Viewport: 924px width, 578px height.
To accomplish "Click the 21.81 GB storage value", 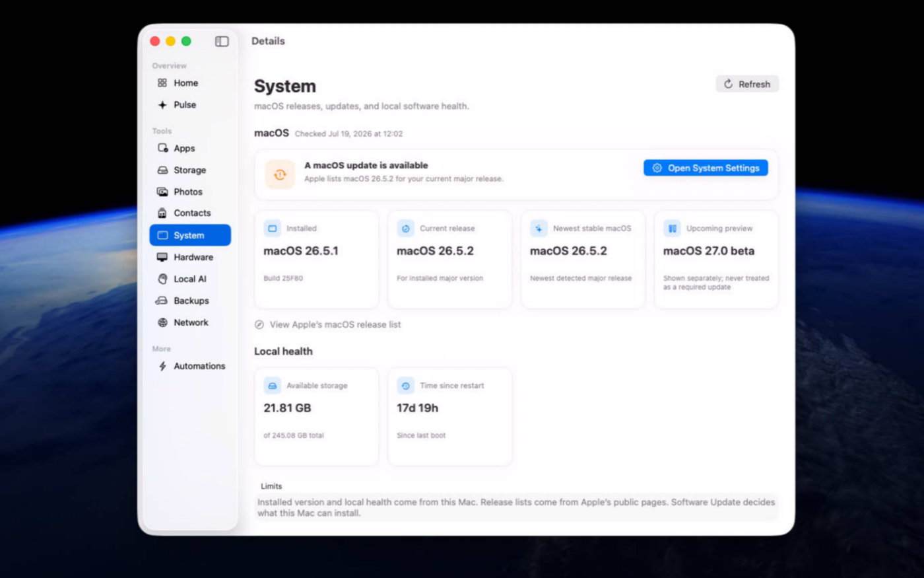I will click(287, 408).
